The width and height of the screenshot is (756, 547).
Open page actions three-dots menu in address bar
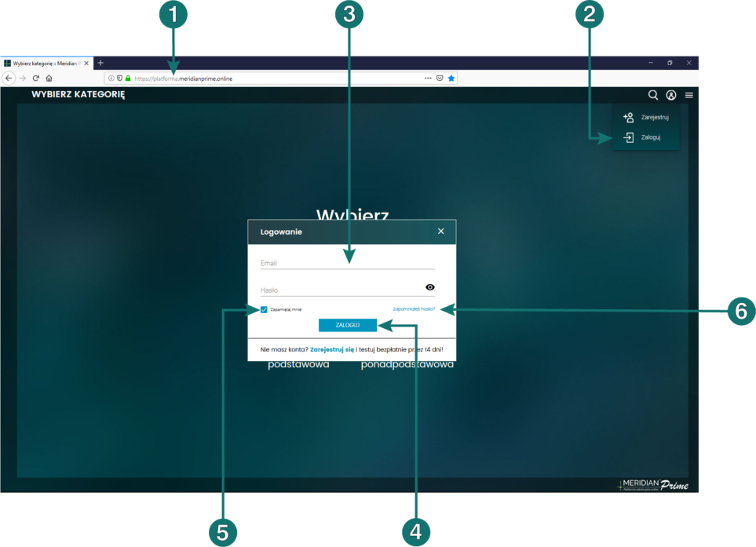428,78
